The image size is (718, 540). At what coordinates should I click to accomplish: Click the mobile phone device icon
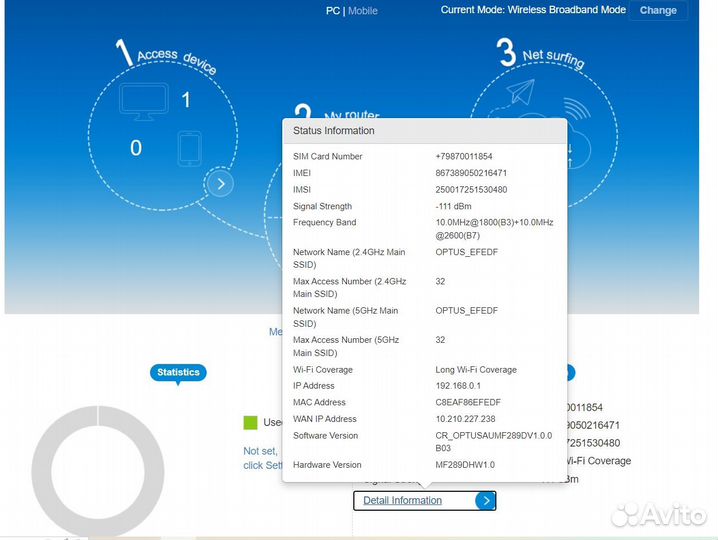point(190,149)
